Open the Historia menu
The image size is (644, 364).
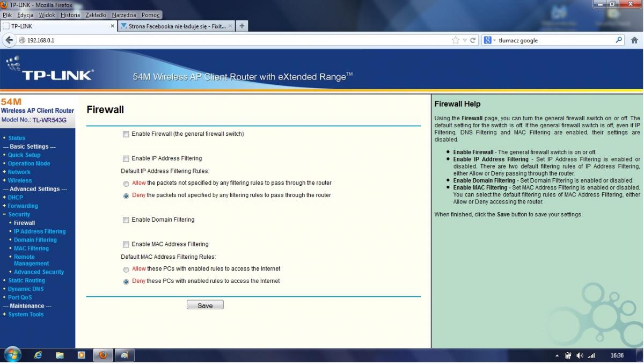[70, 15]
